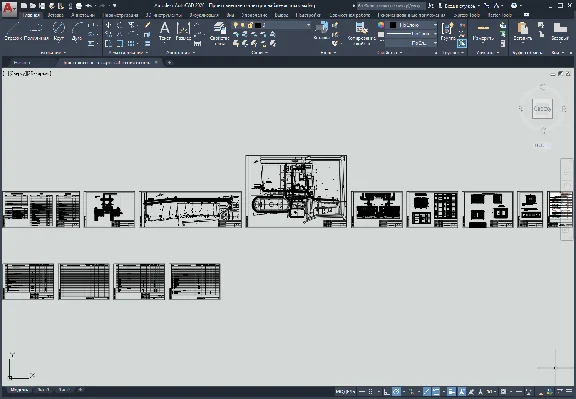Open Layer Properties (Свойства слоя) manager
The height and width of the screenshot is (399, 576).
[219, 32]
